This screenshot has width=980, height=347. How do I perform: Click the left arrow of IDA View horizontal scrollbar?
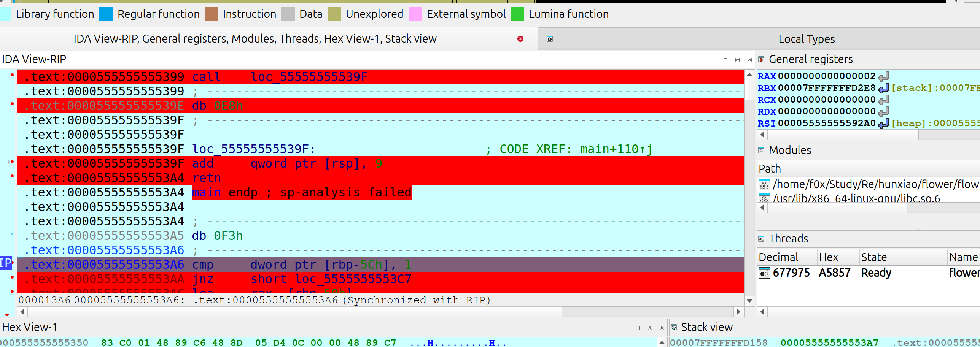pyautogui.click(x=22, y=312)
